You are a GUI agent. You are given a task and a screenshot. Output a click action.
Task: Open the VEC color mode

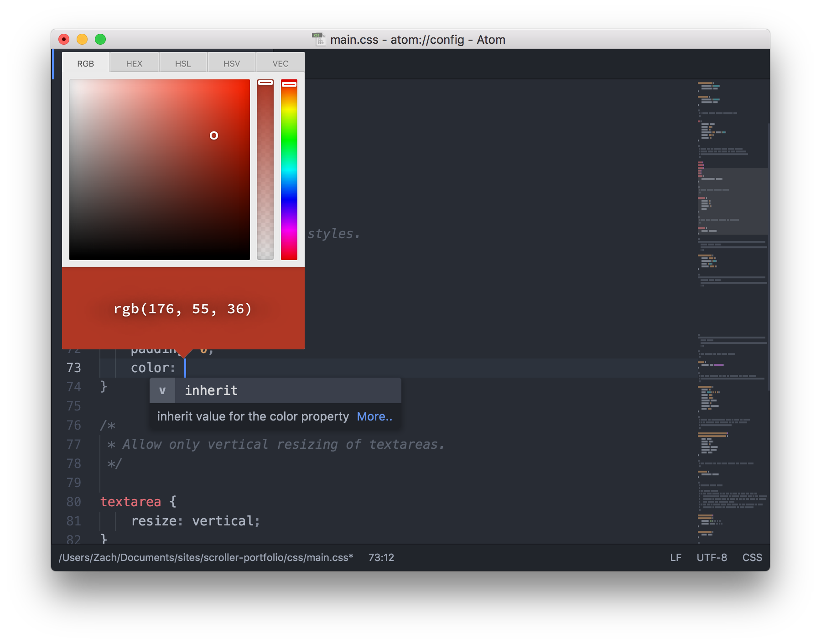[x=280, y=63]
